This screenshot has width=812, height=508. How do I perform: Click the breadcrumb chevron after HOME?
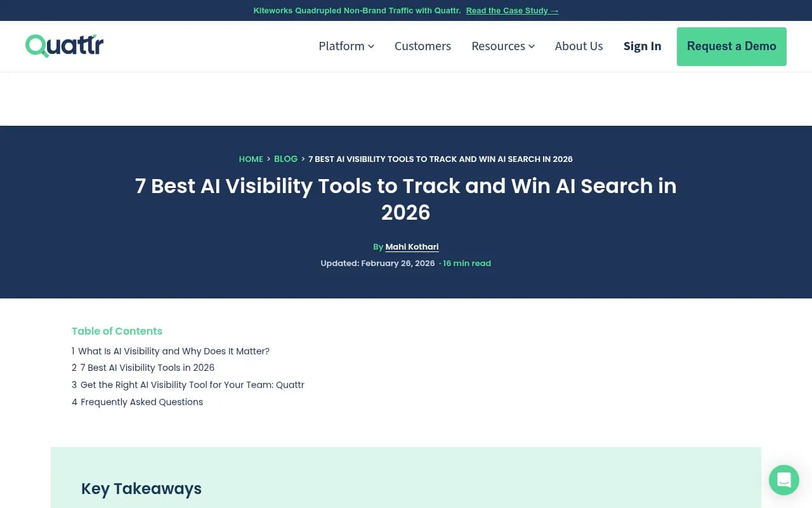(268, 159)
